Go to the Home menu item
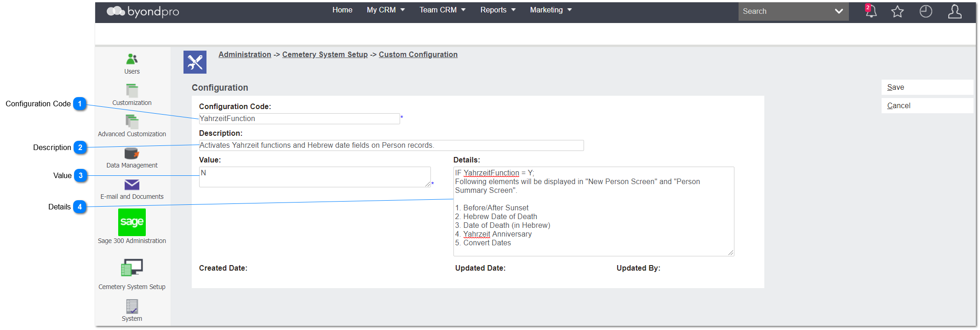The image size is (980, 330). (x=343, y=10)
